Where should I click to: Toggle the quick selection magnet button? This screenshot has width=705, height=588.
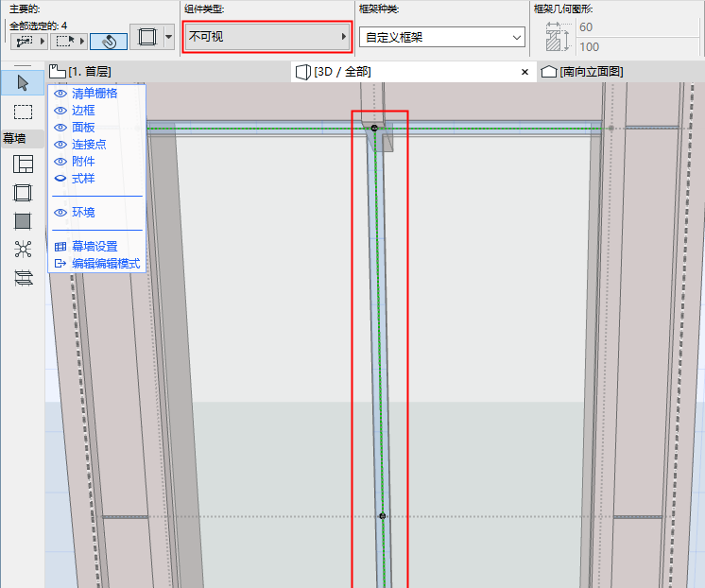[109, 42]
